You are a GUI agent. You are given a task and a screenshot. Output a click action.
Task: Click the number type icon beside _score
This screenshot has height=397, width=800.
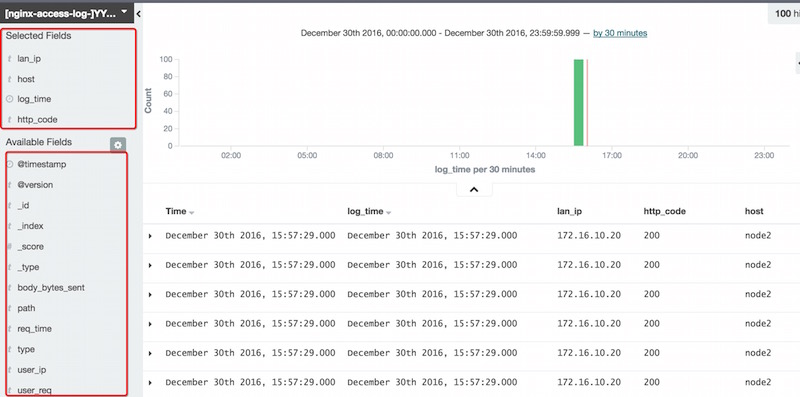click(x=9, y=246)
